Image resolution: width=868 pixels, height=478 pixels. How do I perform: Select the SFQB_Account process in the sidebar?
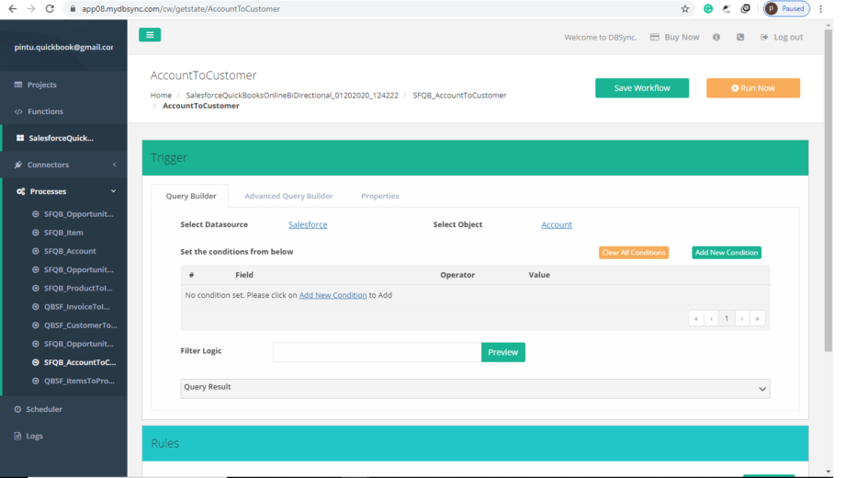click(70, 251)
